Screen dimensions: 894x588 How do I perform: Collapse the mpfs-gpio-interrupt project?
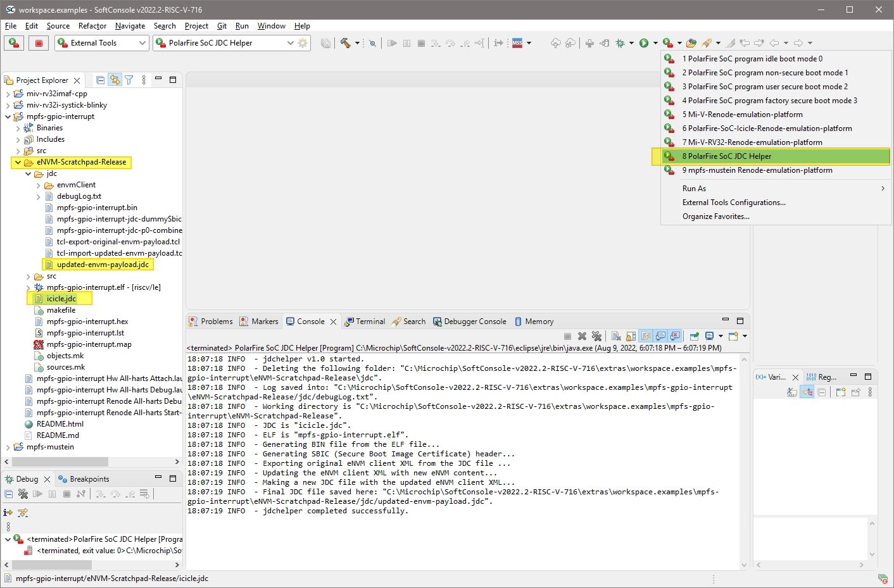(x=8, y=116)
